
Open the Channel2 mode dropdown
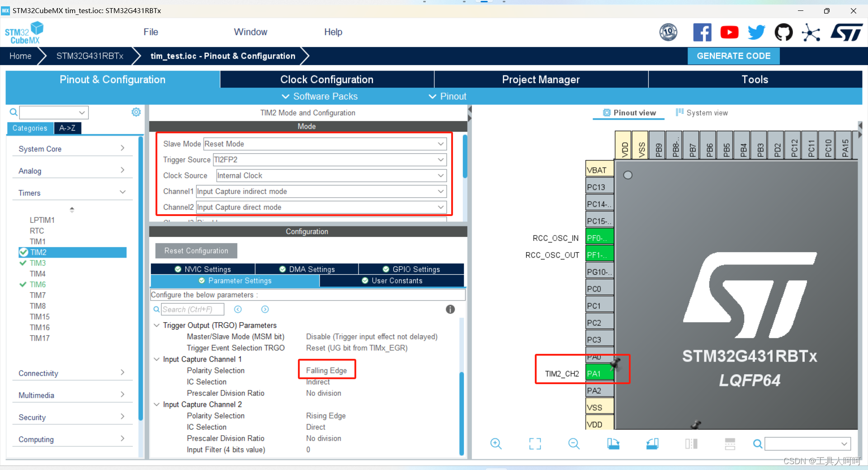(321, 207)
